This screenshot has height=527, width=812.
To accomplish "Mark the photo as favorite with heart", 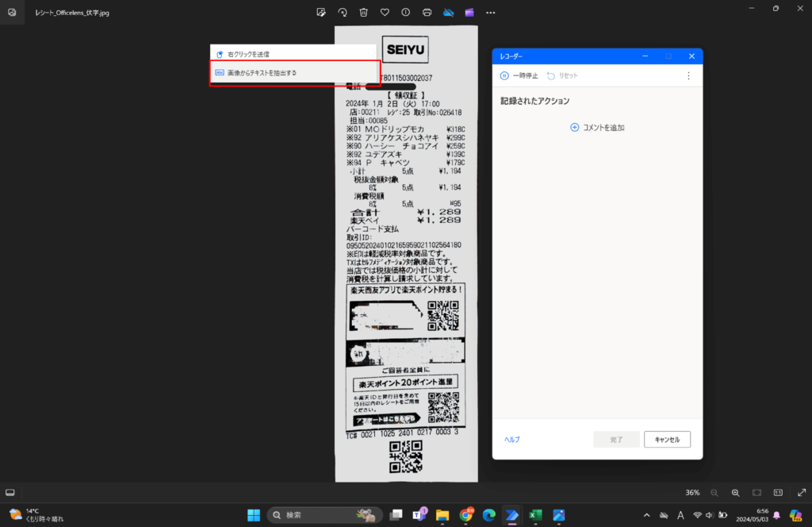I will pos(385,13).
